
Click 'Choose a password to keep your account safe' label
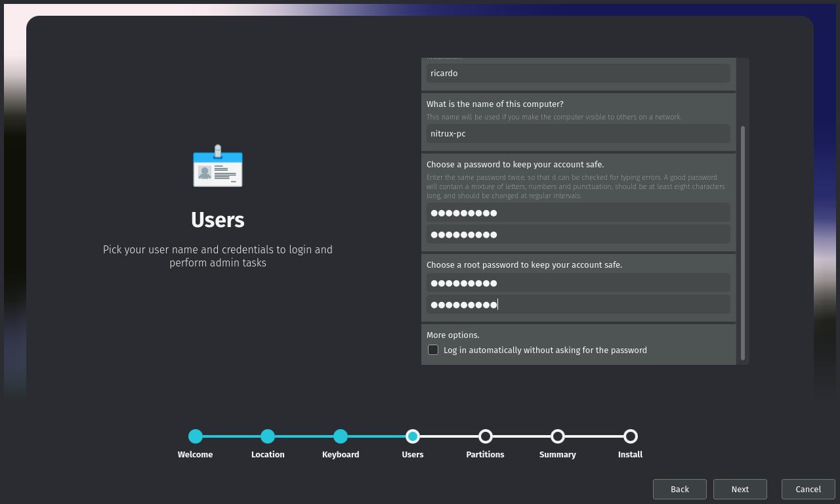pyautogui.click(x=515, y=164)
